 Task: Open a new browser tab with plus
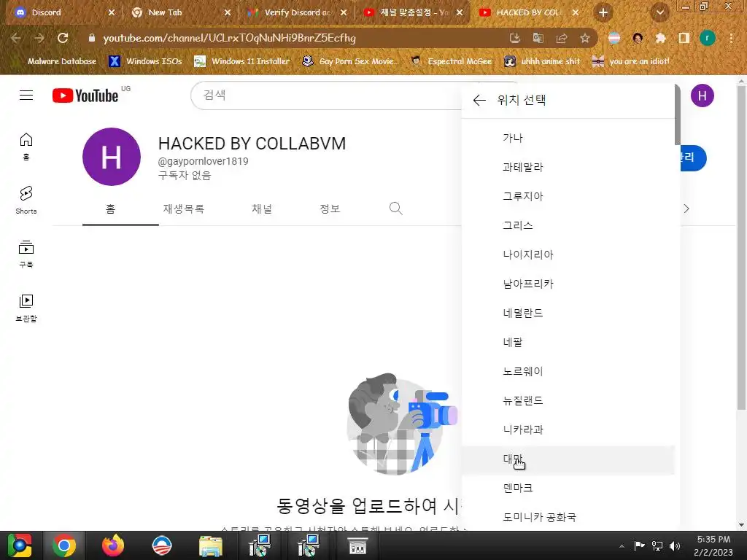point(603,13)
